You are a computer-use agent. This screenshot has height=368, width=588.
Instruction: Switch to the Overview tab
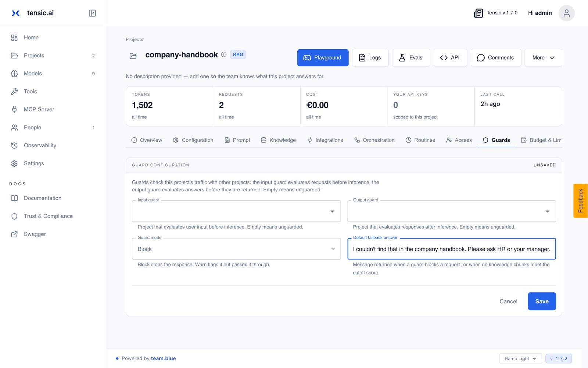pos(147,140)
